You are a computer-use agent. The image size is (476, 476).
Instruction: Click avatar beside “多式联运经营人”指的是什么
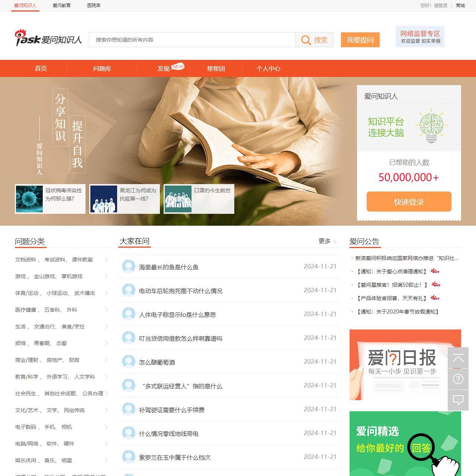pyautogui.click(x=129, y=385)
